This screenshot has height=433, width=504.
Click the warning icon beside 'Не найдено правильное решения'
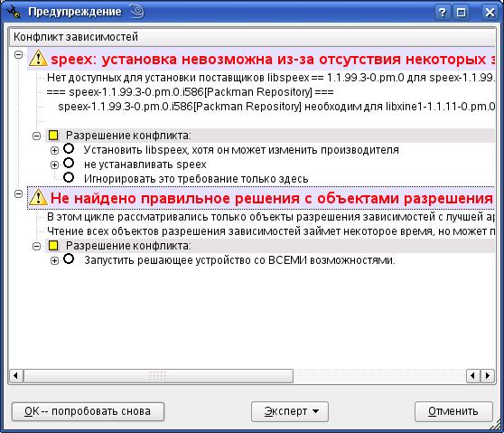(x=38, y=197)
